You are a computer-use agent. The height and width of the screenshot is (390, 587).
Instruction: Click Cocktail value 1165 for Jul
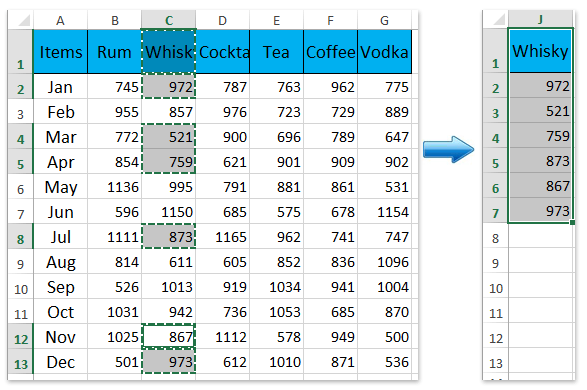click(222, 237)
